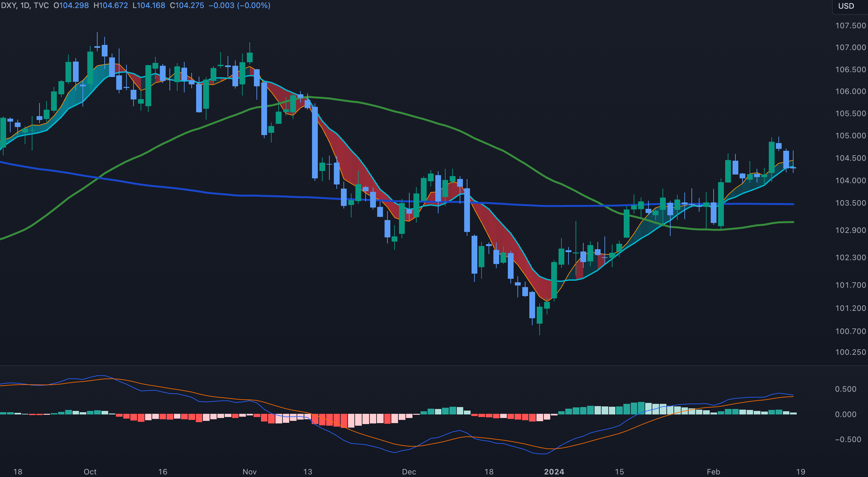Click the tall blue candle in mid-November
868x477 pixels.
coord(315,142)
